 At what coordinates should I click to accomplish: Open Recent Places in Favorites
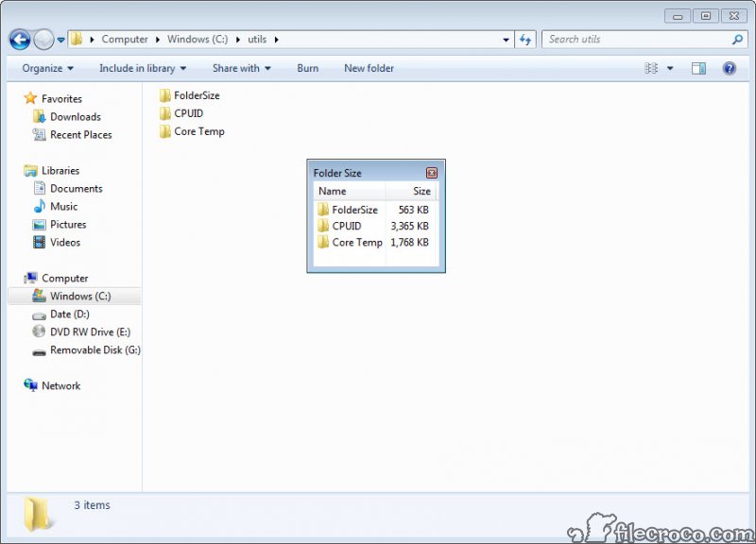(x=81, y=135)
